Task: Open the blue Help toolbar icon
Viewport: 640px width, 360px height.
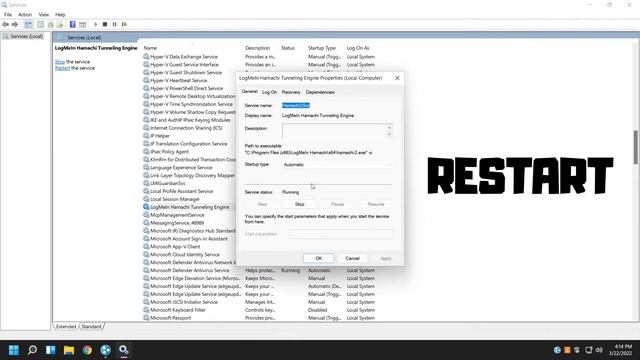Action: coord(73,24)
